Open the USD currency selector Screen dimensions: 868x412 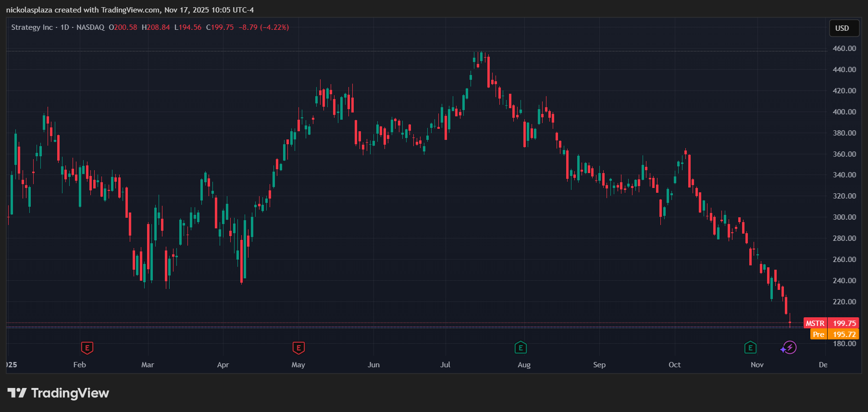tap(842, 28)
